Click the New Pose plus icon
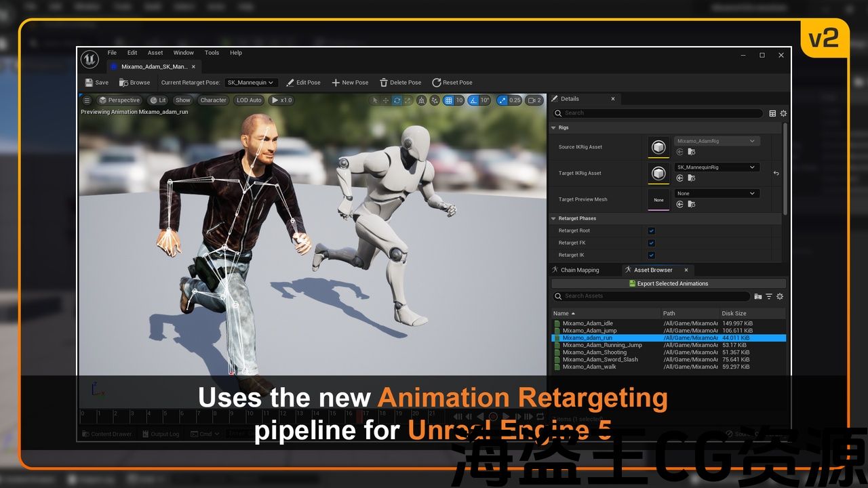Viewport: 868px width, 488px height. pyautogui.click(x=336, y=83)
